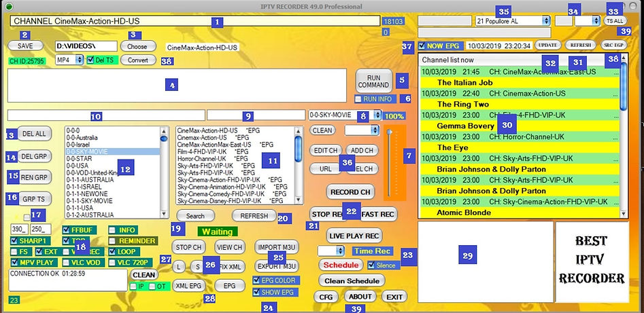The width and height of the screenshot is (644, 313).
Task: Click the VIEW CH button
Action: [x=229, y=247]
